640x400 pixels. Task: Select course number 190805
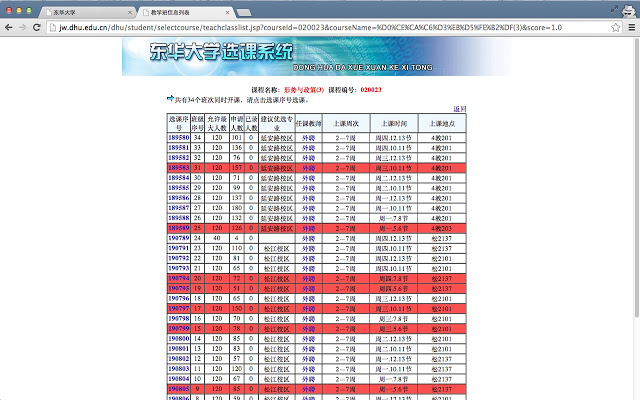(x=179, y=389)
